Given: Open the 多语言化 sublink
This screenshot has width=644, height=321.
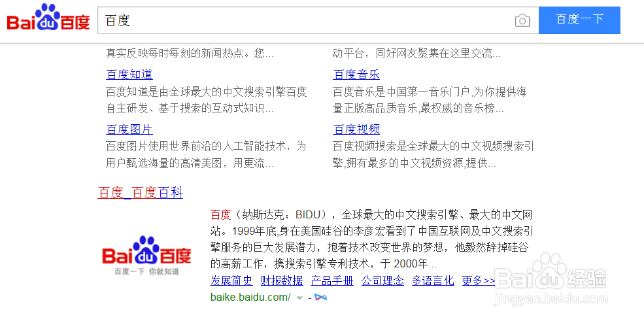Looking at the screenshot, I should tap(433, 280).
